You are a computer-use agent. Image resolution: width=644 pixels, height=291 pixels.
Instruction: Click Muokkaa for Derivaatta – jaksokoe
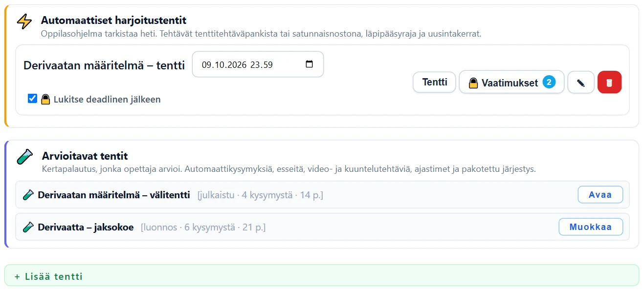tap(591, 227)
